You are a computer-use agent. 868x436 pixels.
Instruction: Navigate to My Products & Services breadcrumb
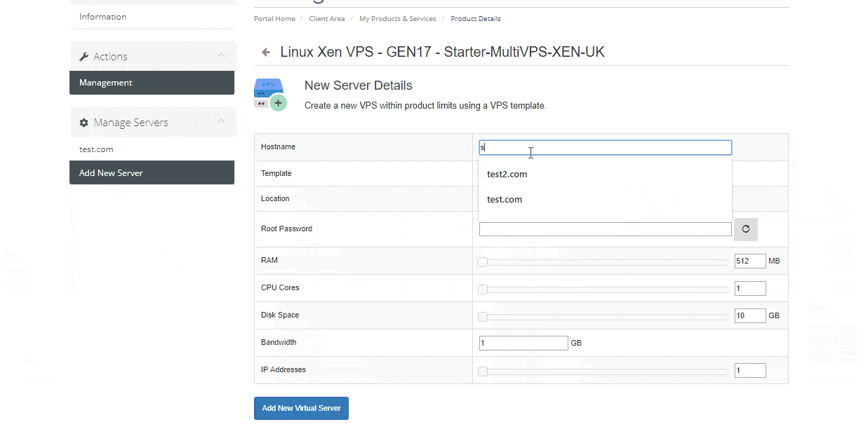(x=397, y=19)
